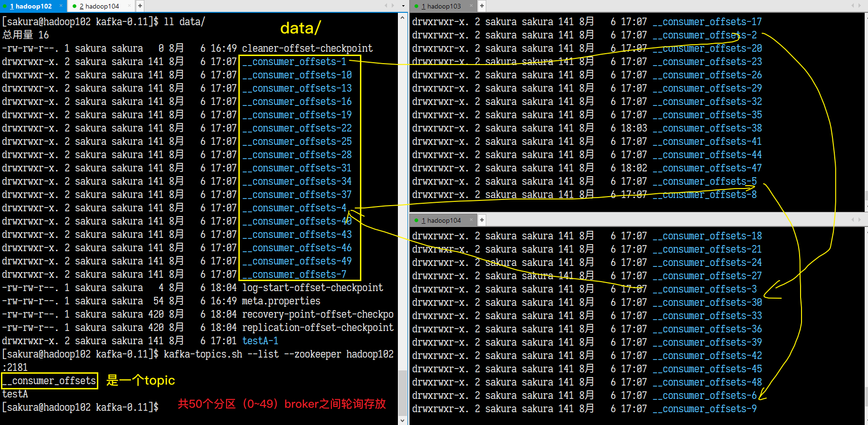Click lower-right hadoop104 pane's next-tab arrow
The width and height of the screenshot is (868, 425).
pos(859,220)
